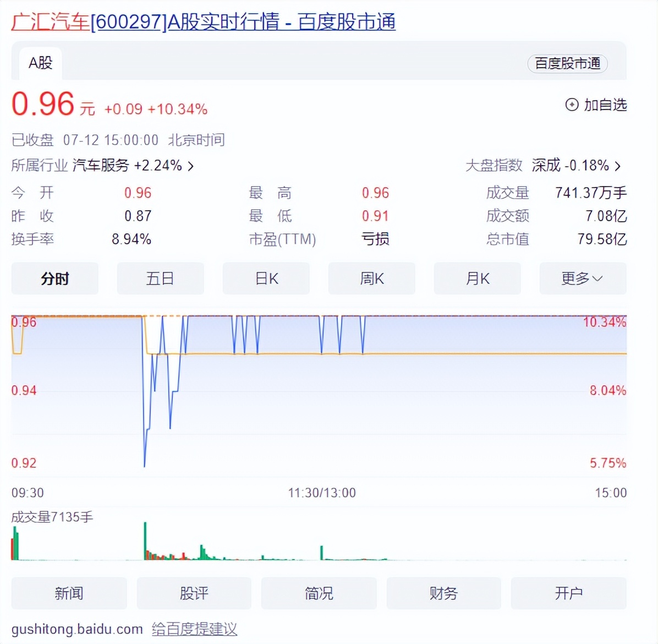Switch to the 分时 chart tab

(55, 279)
